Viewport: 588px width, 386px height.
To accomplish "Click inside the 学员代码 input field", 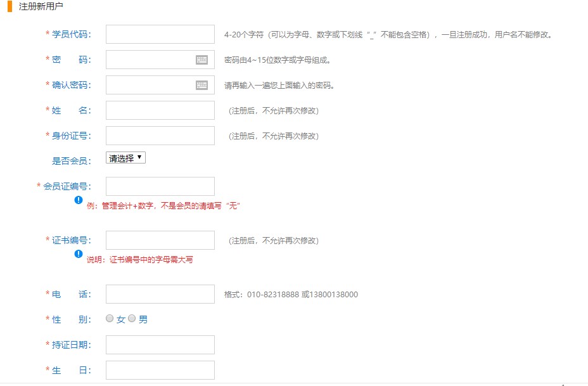I will (160, 34).
